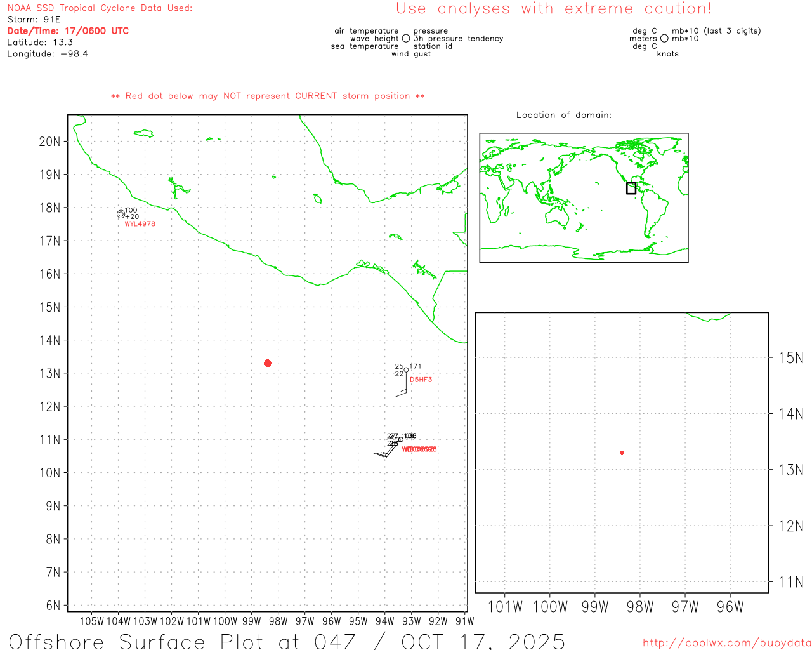Click 'NOAA SSD Tropical Cyclone Data Used:' header
Viewport: 812px width, 650px height.
[100, 8]
